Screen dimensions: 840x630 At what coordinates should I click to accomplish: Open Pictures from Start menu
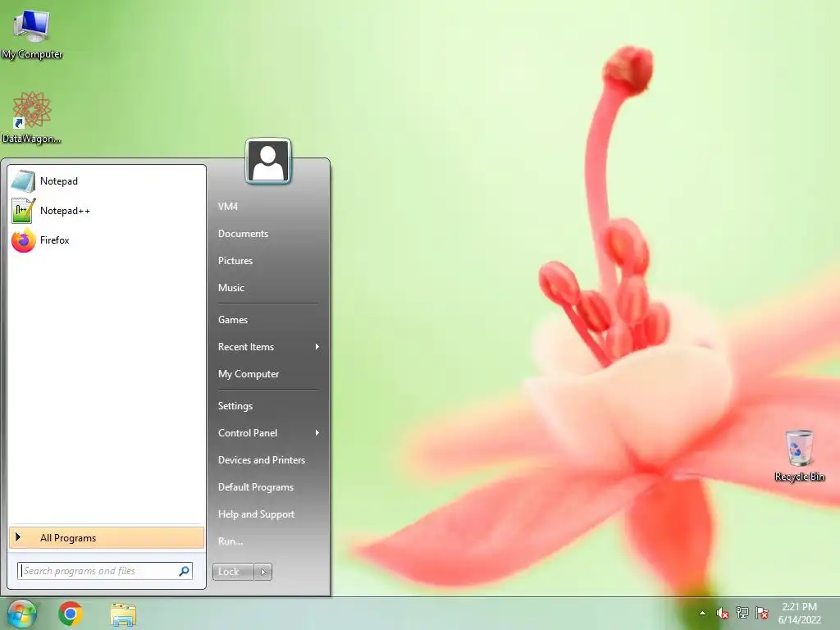tap(235, 260)
